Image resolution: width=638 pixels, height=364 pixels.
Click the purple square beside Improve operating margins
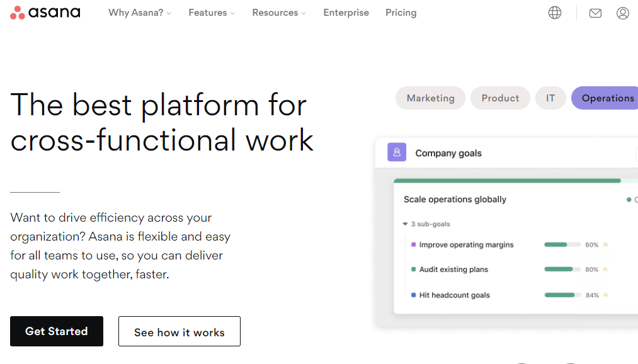point(413,244)
